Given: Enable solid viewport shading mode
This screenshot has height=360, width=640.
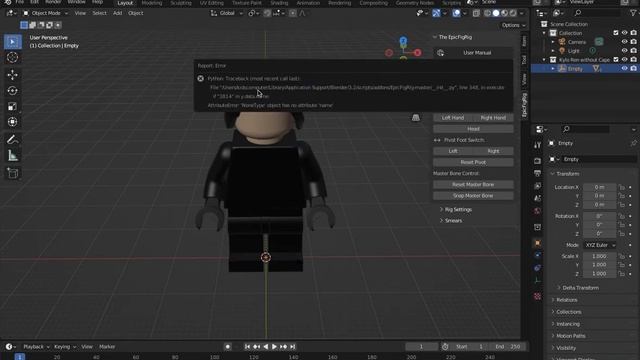Looking at the screenshot, I should (496, 13).
